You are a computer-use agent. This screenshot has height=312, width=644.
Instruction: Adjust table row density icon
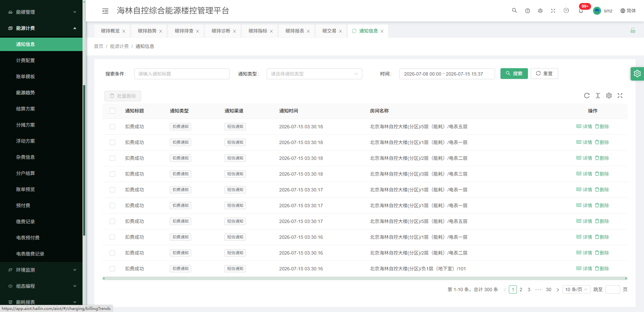tap(598, 96)
